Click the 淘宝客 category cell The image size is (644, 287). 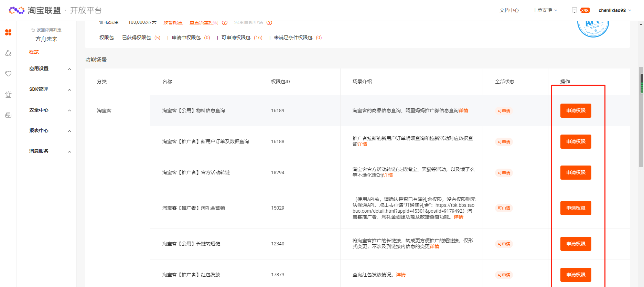click(x=104, y=110)
